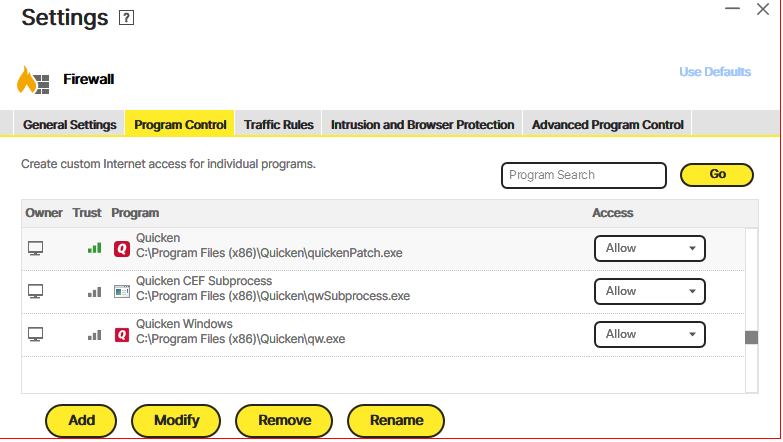Click the Remove button
This screenshot has width=783, height=442.
(x=284, y=421)
